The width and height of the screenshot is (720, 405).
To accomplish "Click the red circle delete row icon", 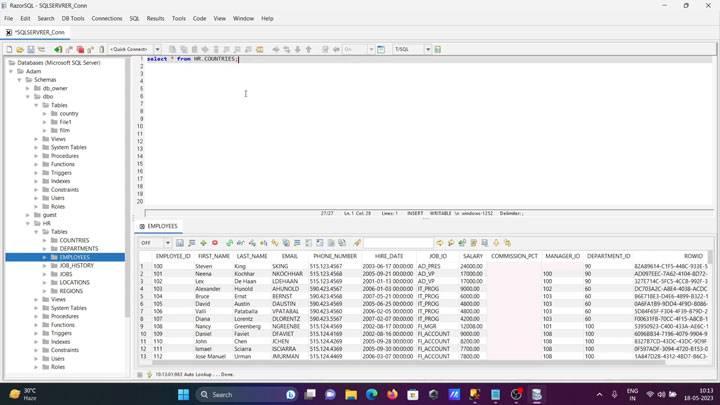I will pyautogui.click(x=215, y=242).
